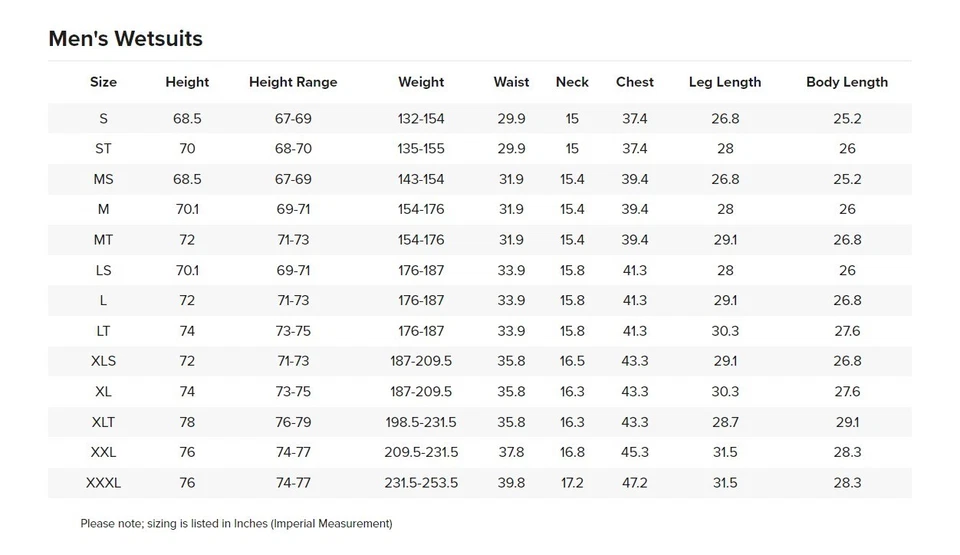This screenshot has width=960, height=555.
Task: Click the Men's Wetsuits heading
Action: (126, 39)
